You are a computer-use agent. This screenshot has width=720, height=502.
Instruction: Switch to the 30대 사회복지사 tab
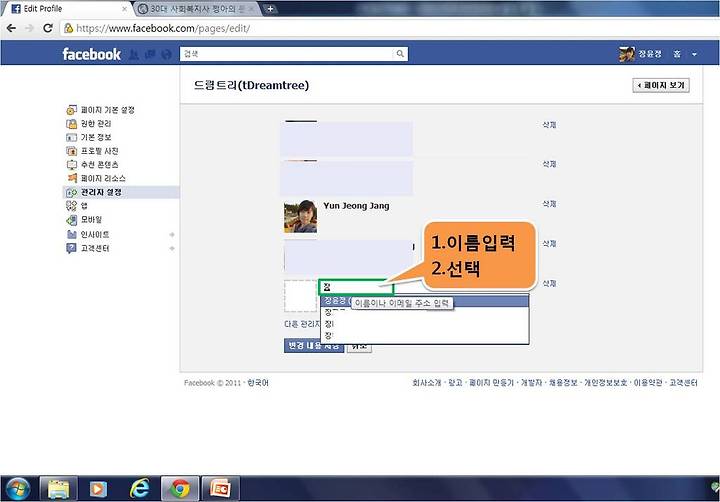point(197,9)
